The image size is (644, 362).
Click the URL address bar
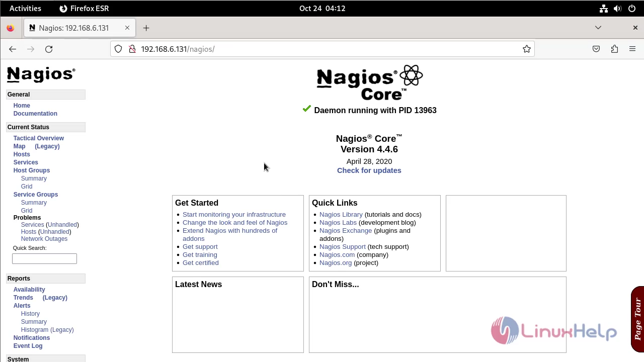tap(322, 49)
